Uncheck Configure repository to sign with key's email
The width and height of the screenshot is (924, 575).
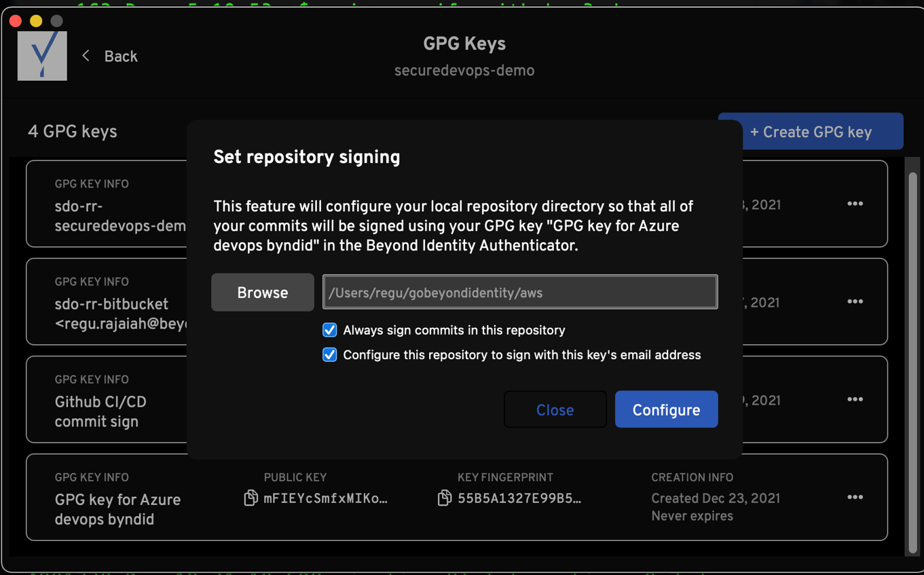tap(330, 355)
